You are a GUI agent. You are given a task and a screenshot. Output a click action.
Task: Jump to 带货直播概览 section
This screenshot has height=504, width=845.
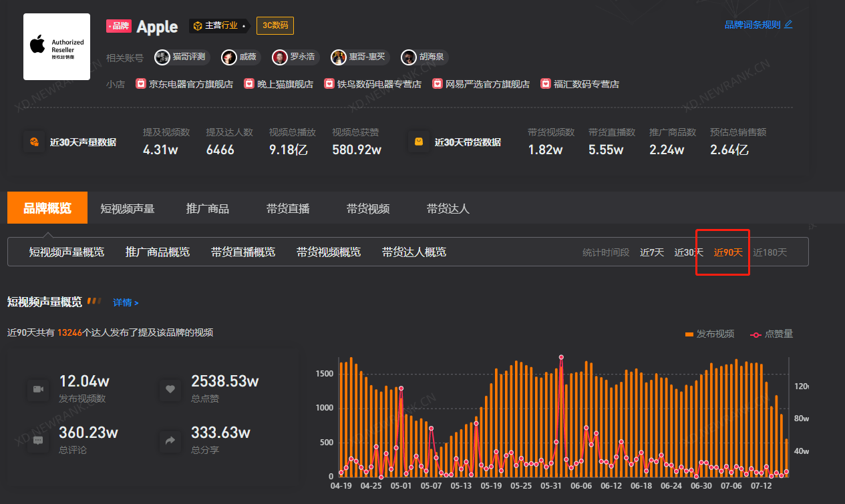pos(243,252)
